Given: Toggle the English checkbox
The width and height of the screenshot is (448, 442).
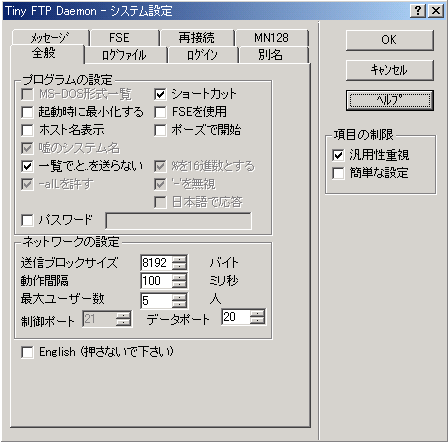Looking at the screenshot, I should 27,352.
